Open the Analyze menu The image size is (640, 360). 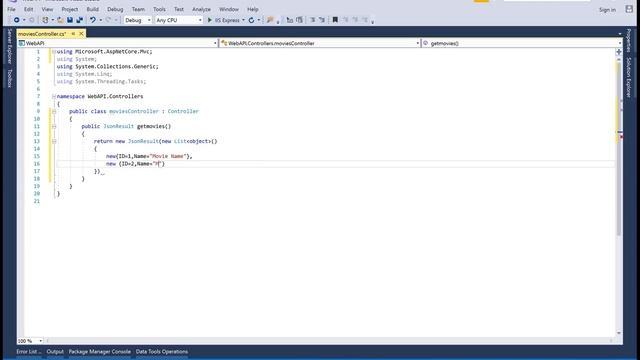201,9
